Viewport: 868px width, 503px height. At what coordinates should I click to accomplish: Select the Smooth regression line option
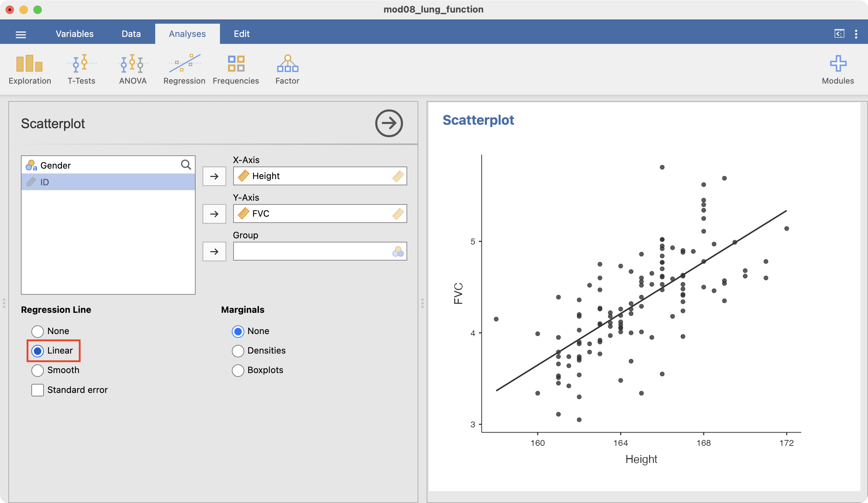38,370
